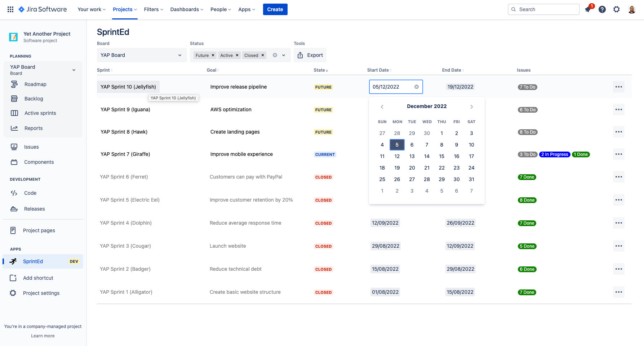Go to previous month in calendar
The image size is (644, 346).
382,107
